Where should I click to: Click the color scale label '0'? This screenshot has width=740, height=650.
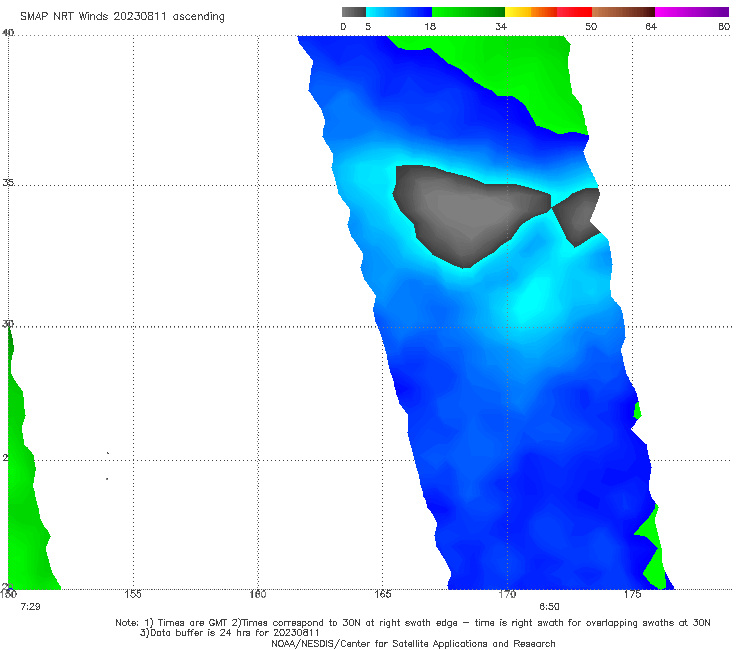click(343, 27)
